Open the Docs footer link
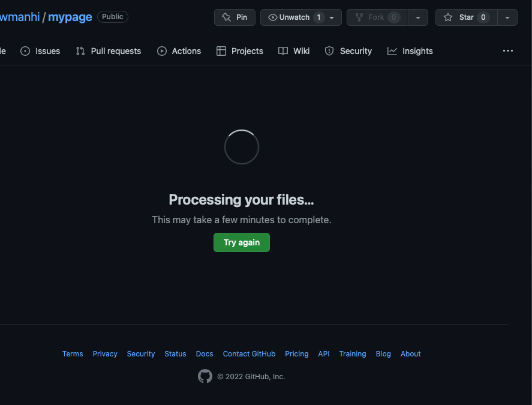This screenshot has width=532, height=405. 205,354
